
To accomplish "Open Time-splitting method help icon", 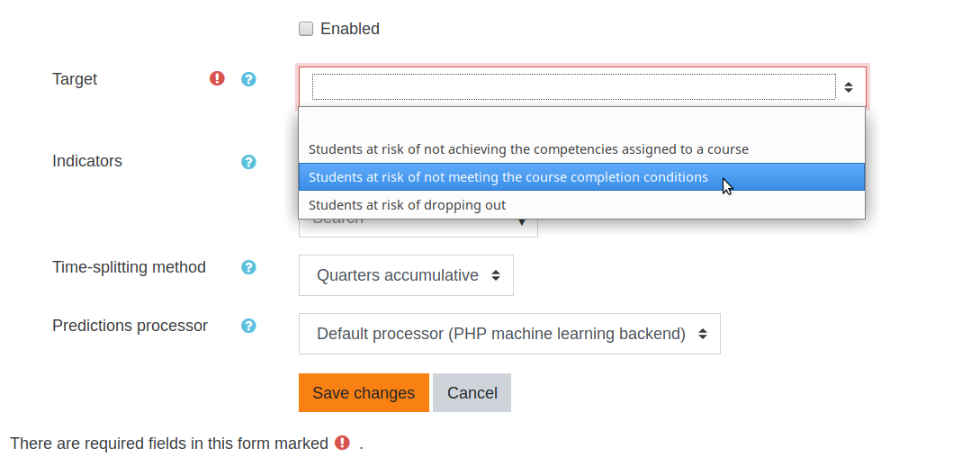I will click(248, 267).
